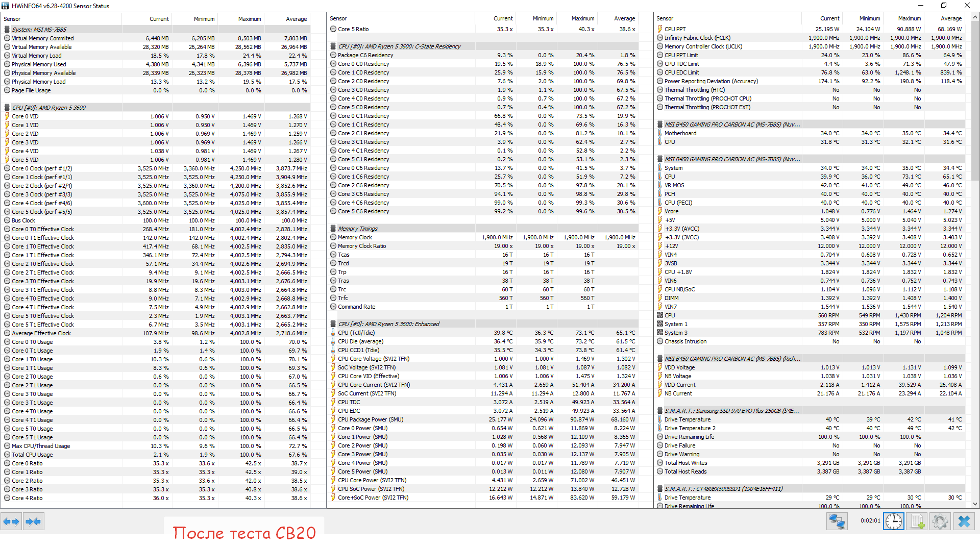Select the SoC Voltage (SVI2 TFN) row

(483, 367)
